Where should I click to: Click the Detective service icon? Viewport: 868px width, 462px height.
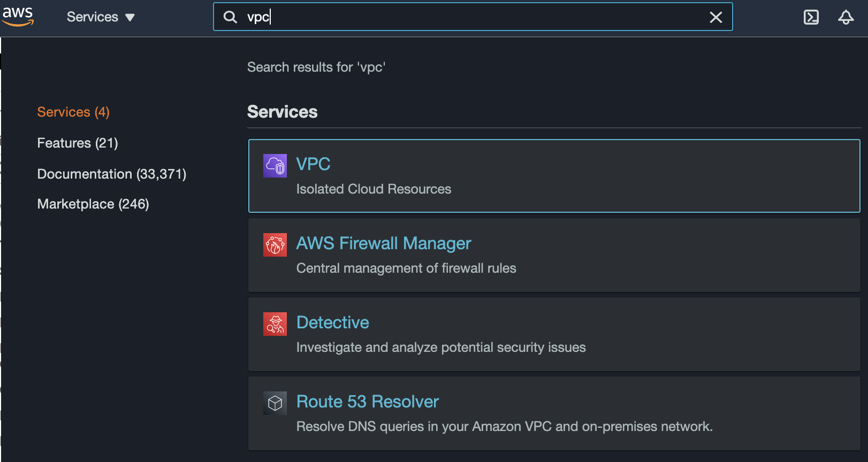(275, 324)
